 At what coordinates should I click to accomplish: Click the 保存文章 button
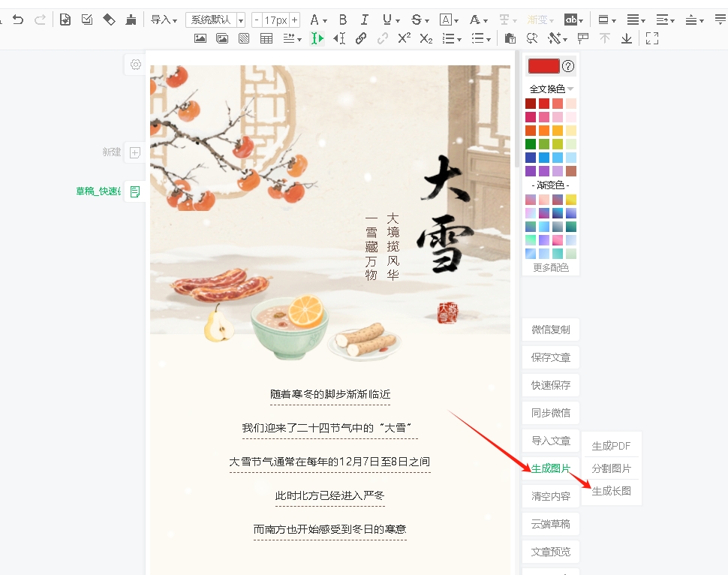point(551,357)
